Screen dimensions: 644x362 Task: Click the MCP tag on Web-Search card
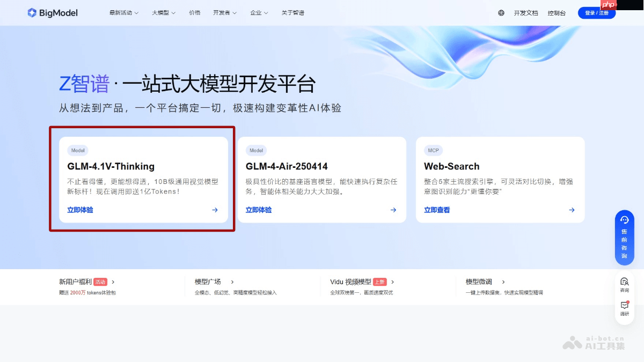point(433,151)
